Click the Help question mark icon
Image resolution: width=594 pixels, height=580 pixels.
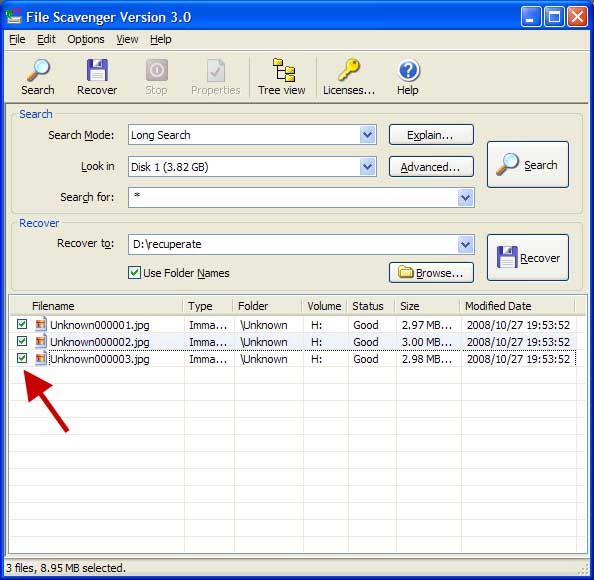[x=408, y=70]
